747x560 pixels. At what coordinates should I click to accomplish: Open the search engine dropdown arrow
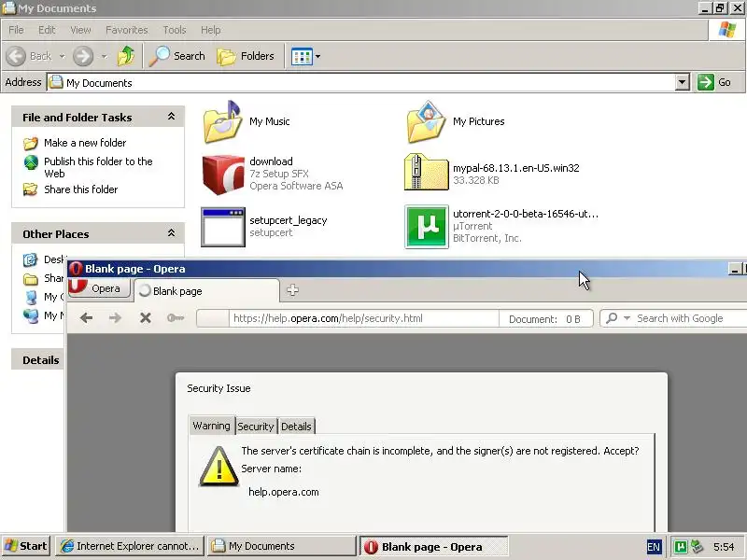coord(627,317)
